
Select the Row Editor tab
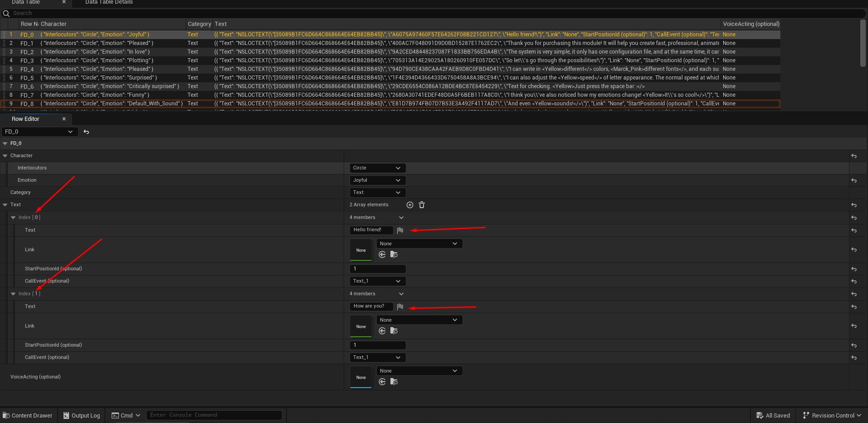pyautogui.click(x=25, y=119)
